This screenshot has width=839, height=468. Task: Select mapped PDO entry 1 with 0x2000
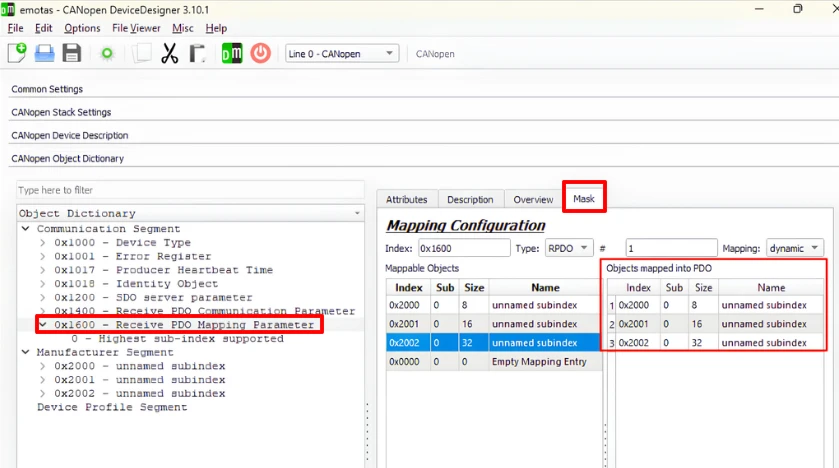pyautogui.click(x=715, y=305)
